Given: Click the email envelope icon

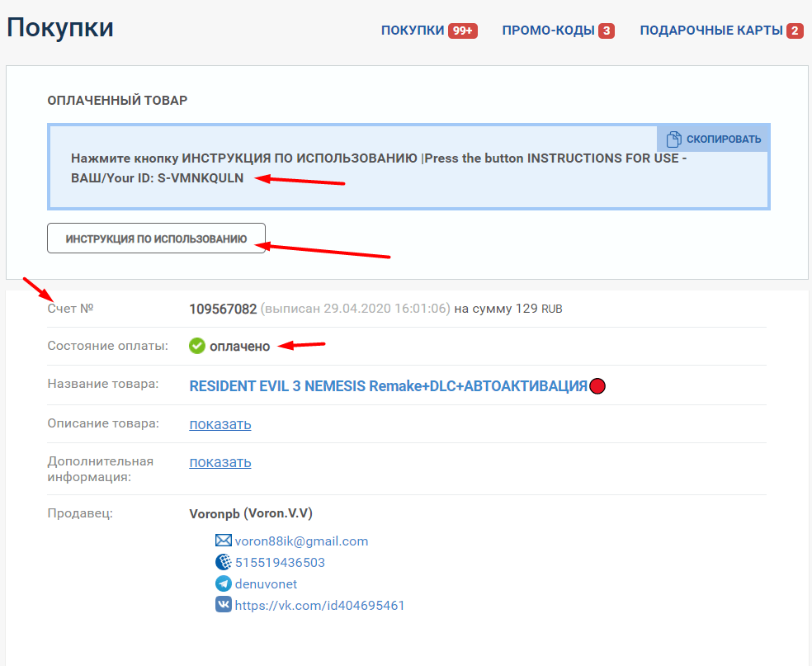Looking at the screenshot, I should tap(223, 541).
